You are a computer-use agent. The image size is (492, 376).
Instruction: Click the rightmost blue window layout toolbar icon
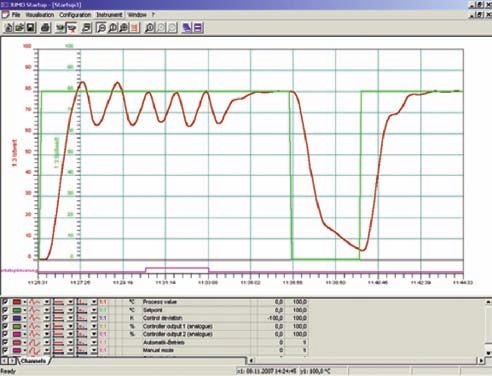click(198, 28)
